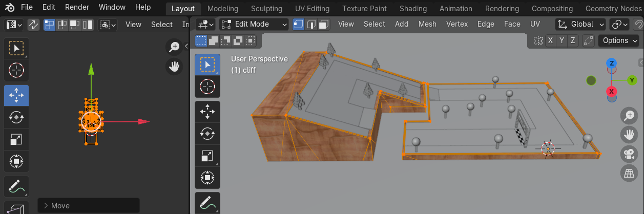Screen dimensions: 644x214
Task: Set selection mode to extend
Action: (214, 40)
